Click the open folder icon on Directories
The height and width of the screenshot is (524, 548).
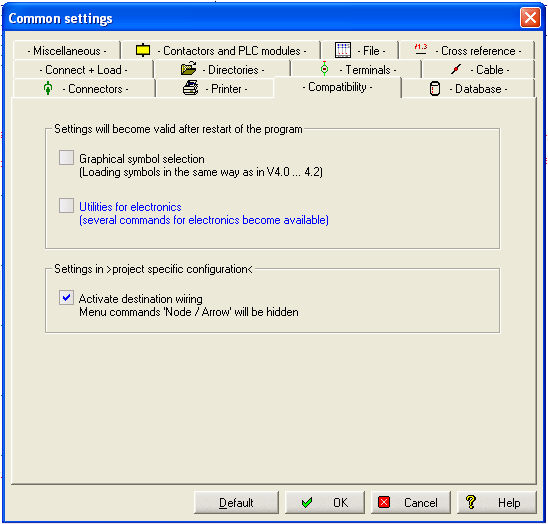[x=189, y=68]
